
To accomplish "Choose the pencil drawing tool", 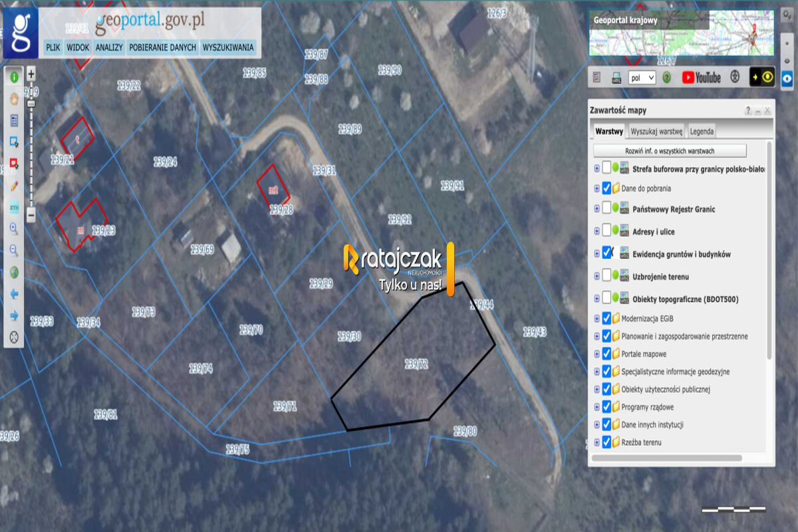I will [14, 186].
